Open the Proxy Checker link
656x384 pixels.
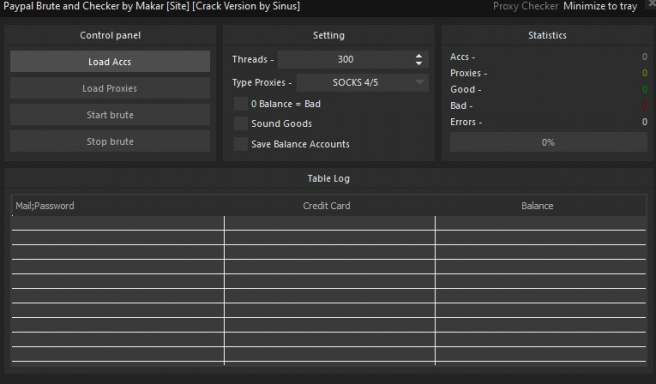pos(525,6)
